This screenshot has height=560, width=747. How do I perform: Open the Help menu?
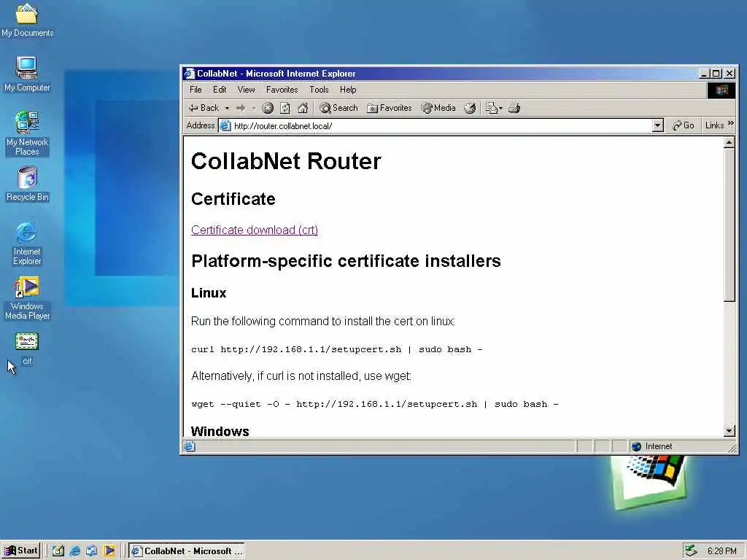348,90
